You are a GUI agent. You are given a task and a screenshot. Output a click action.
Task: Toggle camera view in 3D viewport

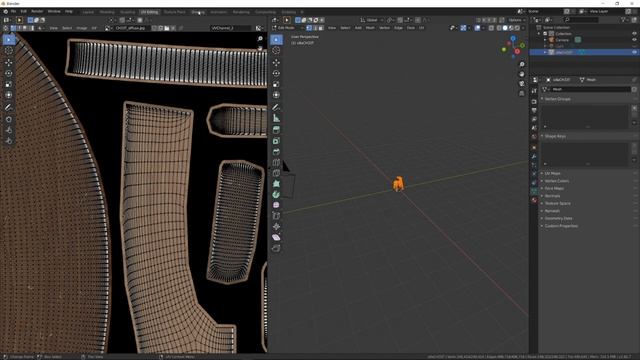pos(522,84)
